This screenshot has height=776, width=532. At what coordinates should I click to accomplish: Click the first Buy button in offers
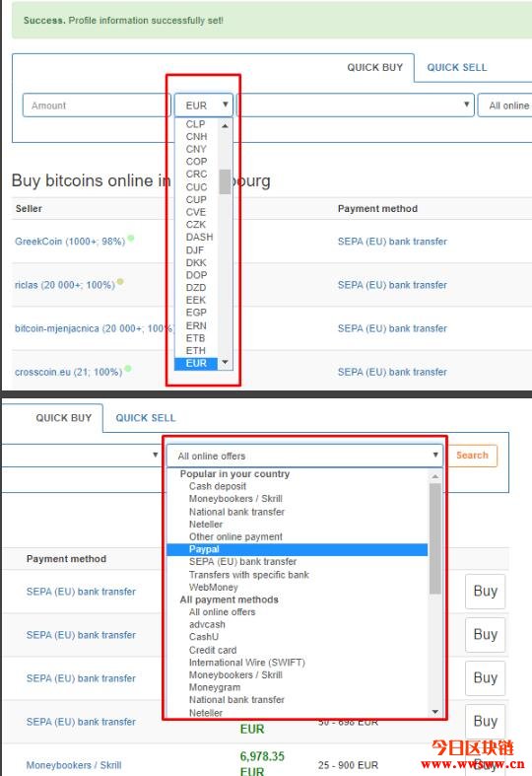pyautogui.click(x=485, y=591)
